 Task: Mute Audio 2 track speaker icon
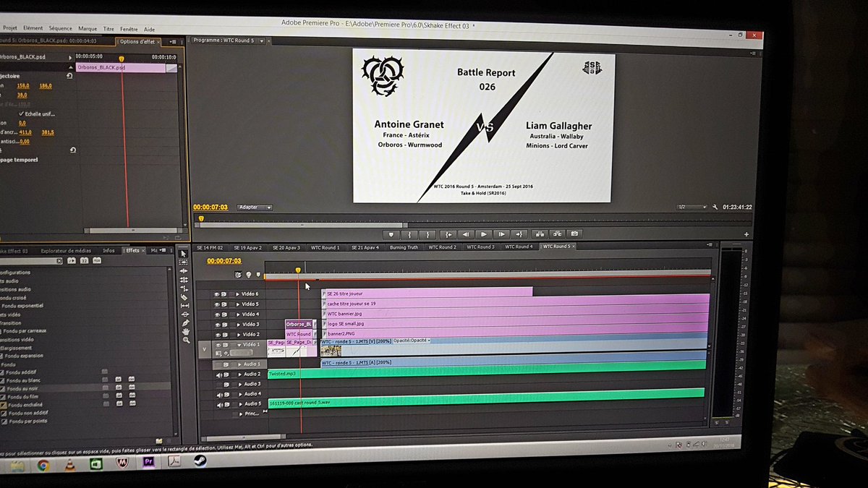[219, 374]
